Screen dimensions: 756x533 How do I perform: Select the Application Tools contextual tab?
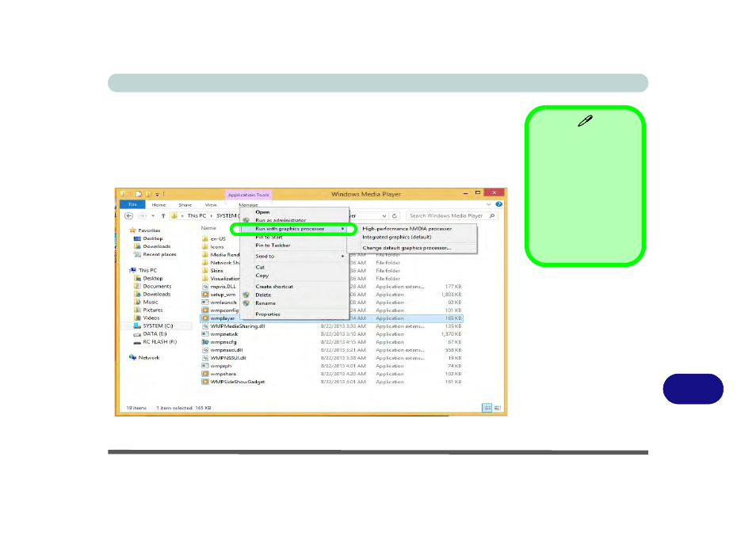[x=248, y=195]
